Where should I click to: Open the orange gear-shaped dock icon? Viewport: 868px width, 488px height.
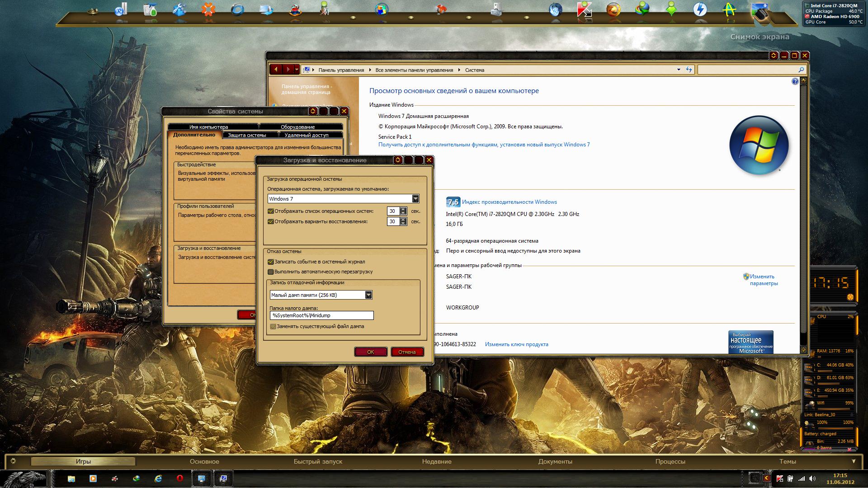coord(208,9)
